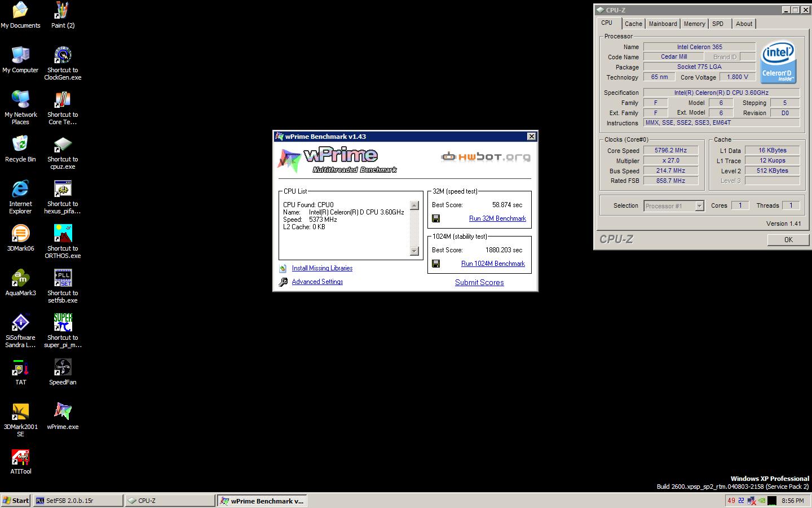Select the Recycle Bin icon

[x=20, y=148]
